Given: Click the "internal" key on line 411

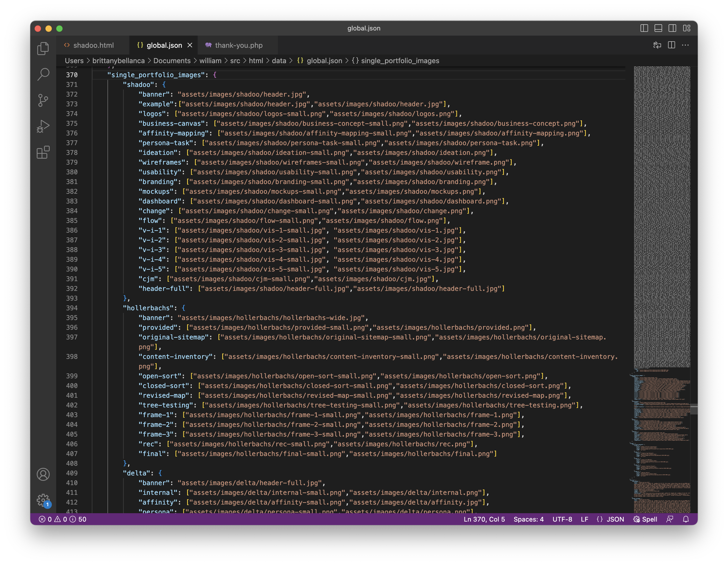Looking at the screenshot, I should point(158,492).
